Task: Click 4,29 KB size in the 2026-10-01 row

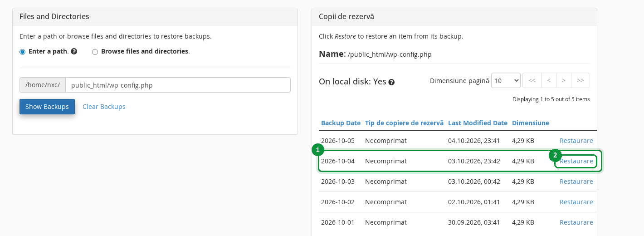Action: pos(523,222)
